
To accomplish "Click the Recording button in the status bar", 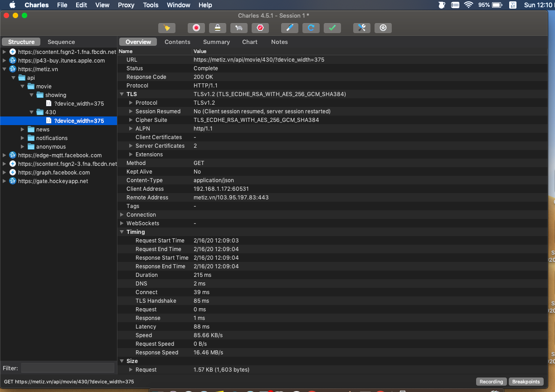I will pos(492,382).
